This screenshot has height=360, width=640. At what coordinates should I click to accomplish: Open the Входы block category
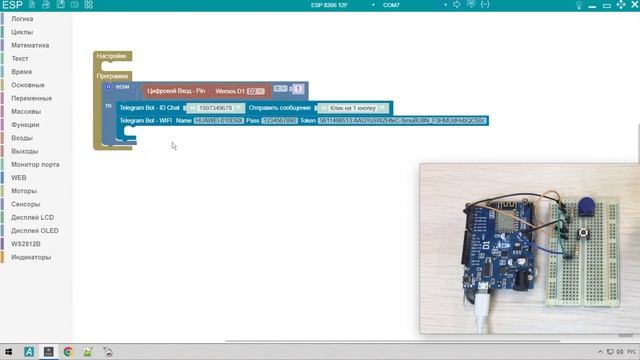coord(22,138)
